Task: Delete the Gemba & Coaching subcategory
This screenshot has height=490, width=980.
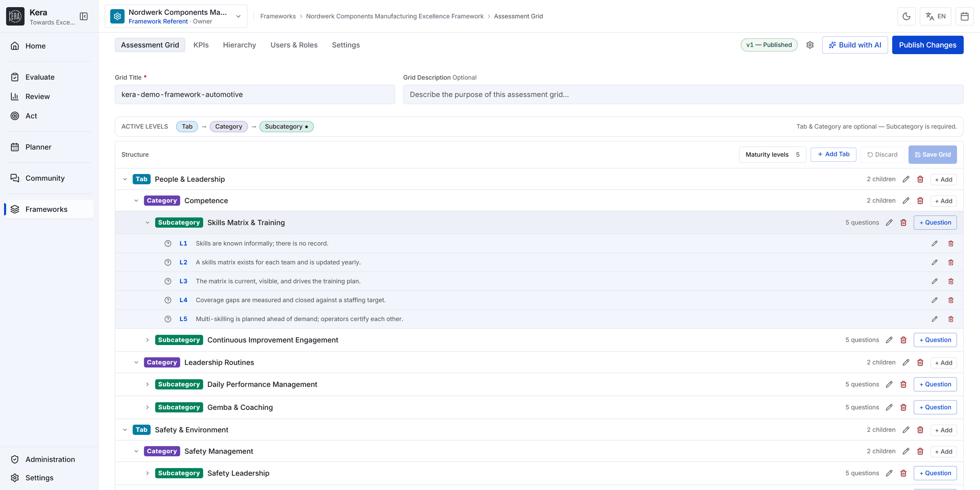Action: point(903,407)
